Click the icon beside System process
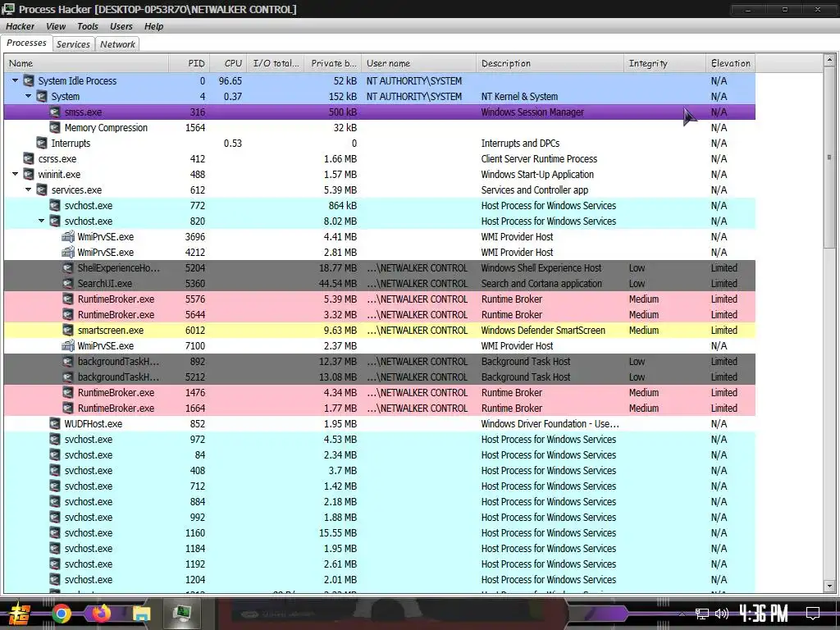The height and width of the screenshot is (630, 840). coord(42,97)
